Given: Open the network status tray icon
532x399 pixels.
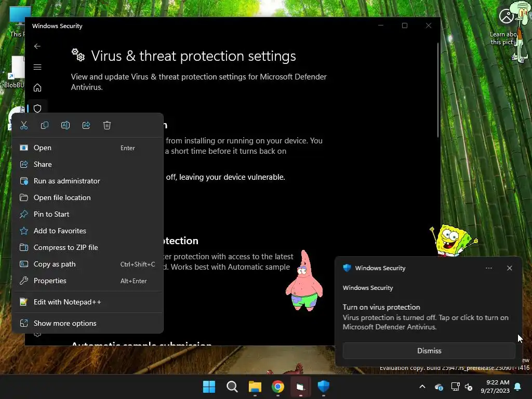Looking at the screenshot, I should point(455,387).
